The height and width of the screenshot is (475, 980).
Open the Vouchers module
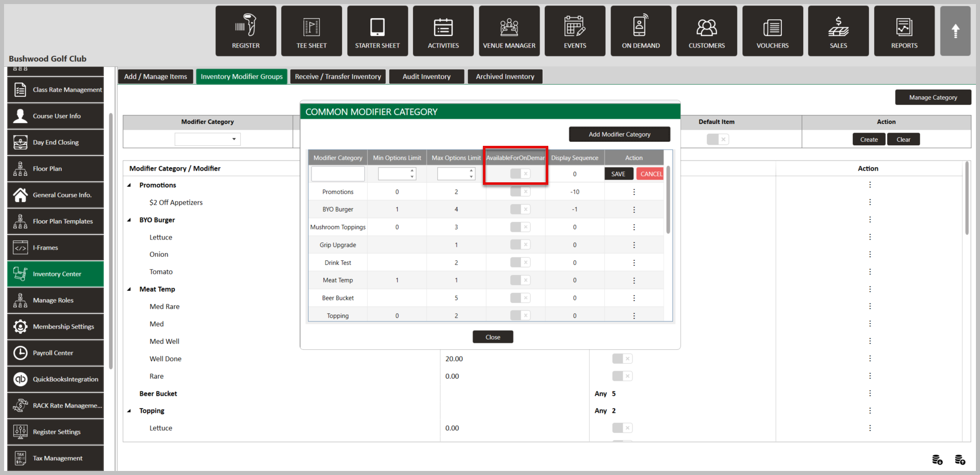[x=773, y=31]
